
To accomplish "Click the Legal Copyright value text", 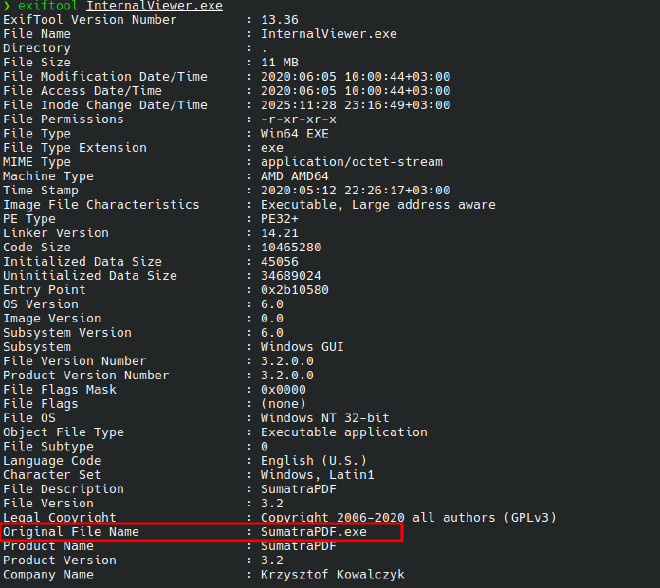I will point(408,517).
